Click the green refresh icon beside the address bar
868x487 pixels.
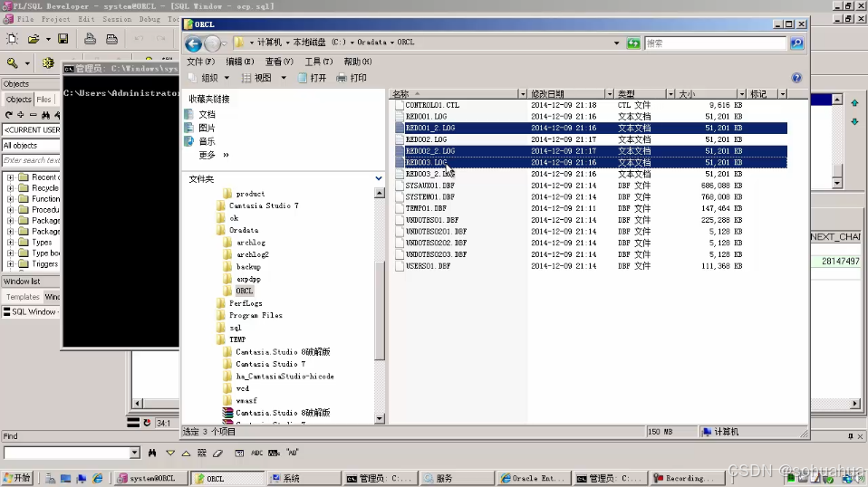[x=633, y=43]
